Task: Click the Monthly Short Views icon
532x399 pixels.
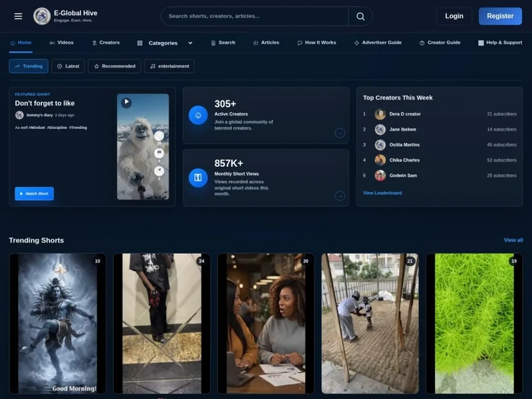Action: [x=198, y=178]
